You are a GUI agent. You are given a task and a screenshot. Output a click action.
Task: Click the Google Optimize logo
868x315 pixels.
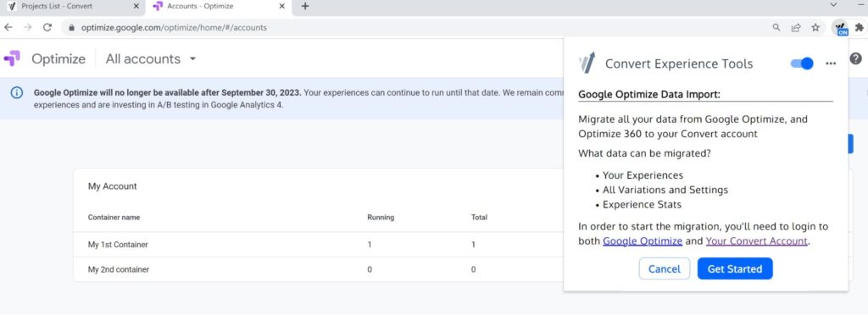click(x=12, y=58)
